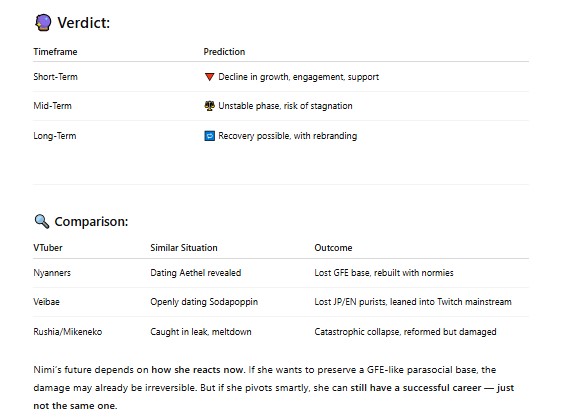The height and width of the screenshot is (418, 580).
Task: Click the bold phrase 'how she reacts now'
Action: (x=198, y=370)
